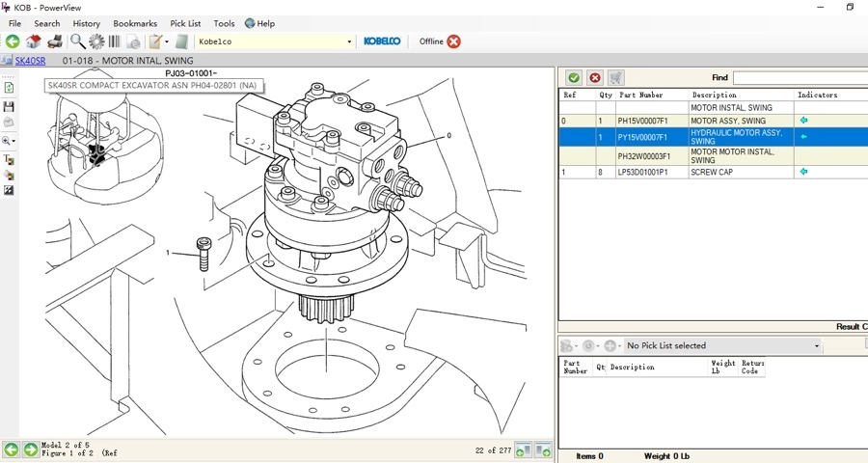Click the pick list database icon
868x463 pixels.
566,345
